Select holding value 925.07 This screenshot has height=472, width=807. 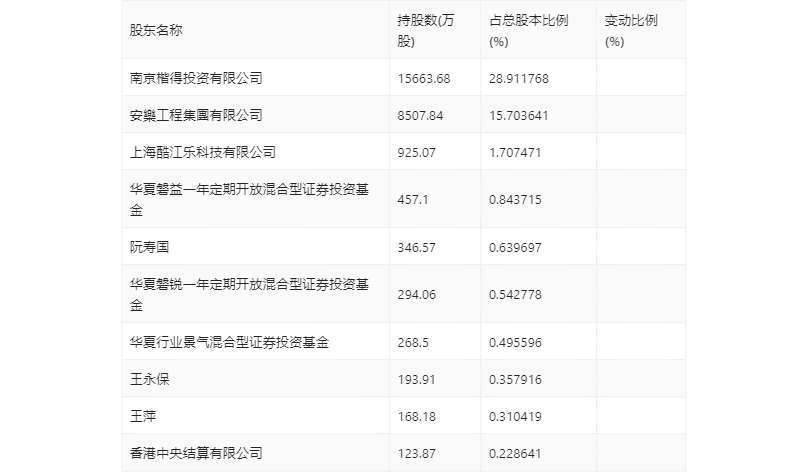[416, 153]
